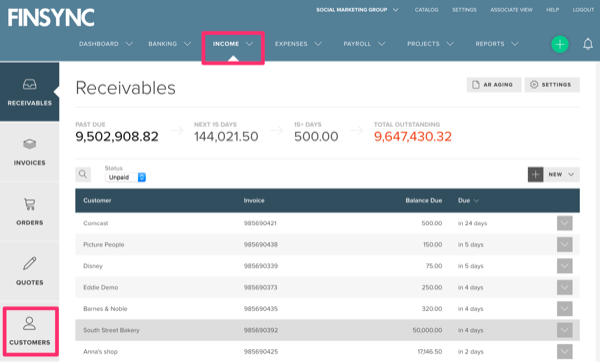Select the South Street Bakery cell
This screenshot has height=362, width=600.
[x=111, y=330]
